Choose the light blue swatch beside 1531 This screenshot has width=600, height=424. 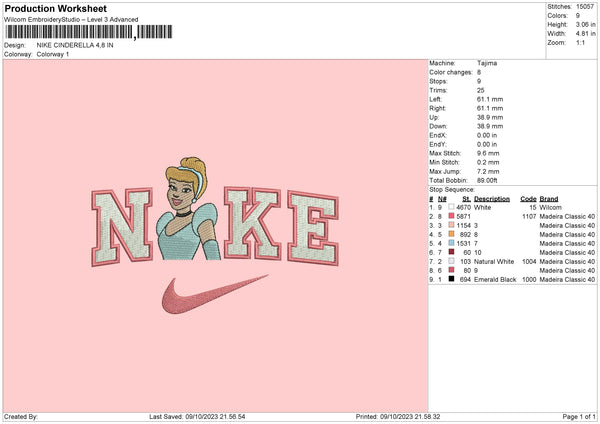(x=452, y=243)
